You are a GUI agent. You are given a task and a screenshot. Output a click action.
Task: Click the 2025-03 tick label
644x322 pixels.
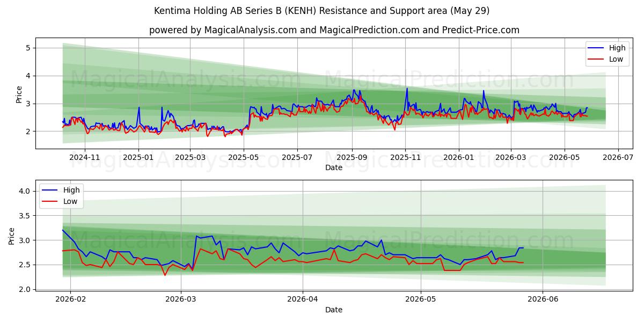(190, 158)
